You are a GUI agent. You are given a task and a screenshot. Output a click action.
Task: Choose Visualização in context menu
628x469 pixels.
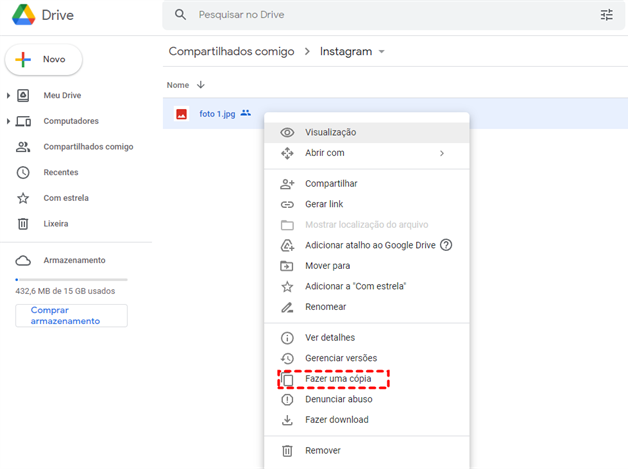pyautogui.click(x=366, y=133)
